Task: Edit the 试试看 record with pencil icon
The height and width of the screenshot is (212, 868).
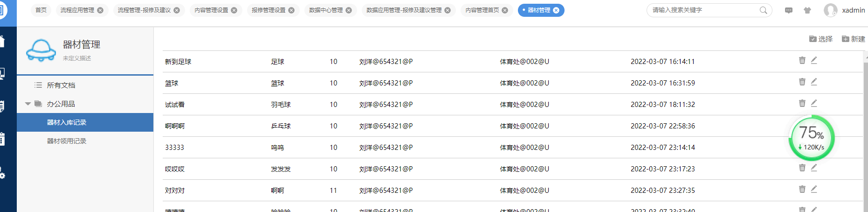Action: [813, 103]
